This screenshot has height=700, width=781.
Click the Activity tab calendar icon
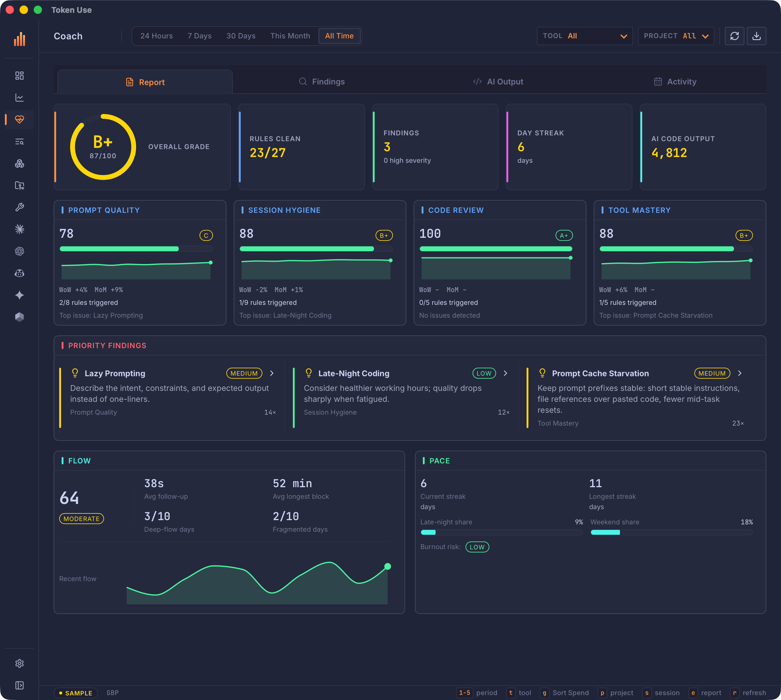pos(658,81)
